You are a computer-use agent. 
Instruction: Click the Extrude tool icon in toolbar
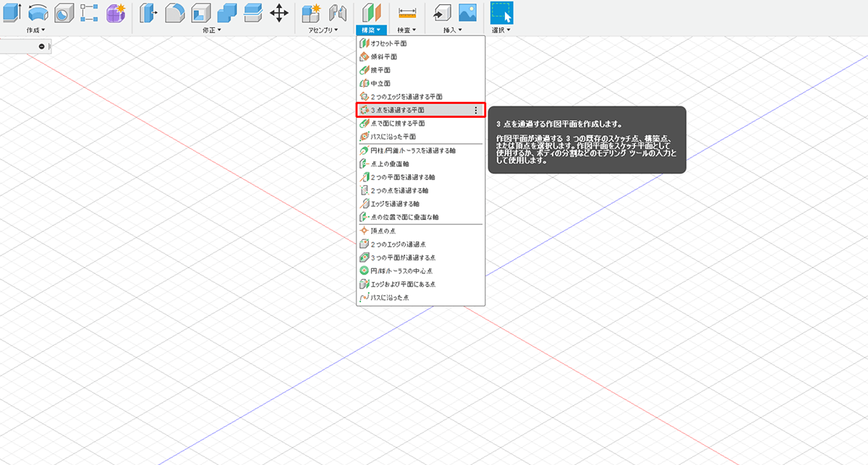(x=10, y=12)
